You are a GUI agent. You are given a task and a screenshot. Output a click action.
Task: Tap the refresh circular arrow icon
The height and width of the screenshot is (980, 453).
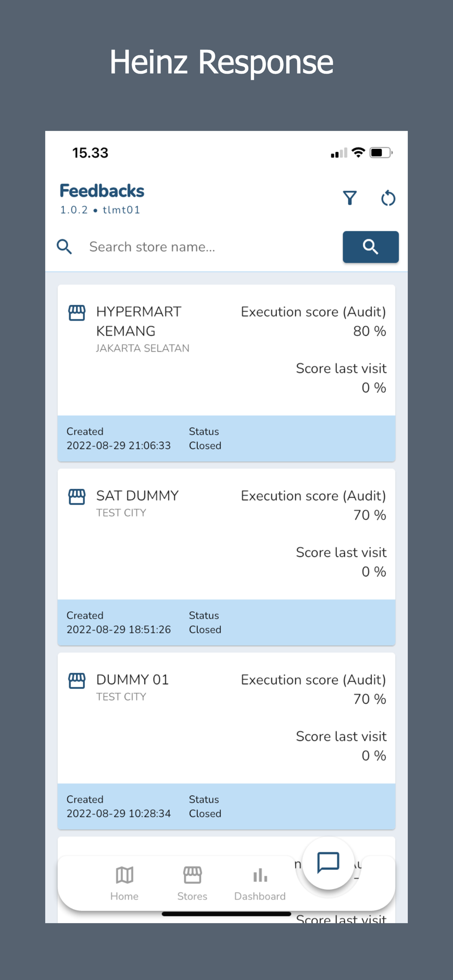(x=388, y=198)
